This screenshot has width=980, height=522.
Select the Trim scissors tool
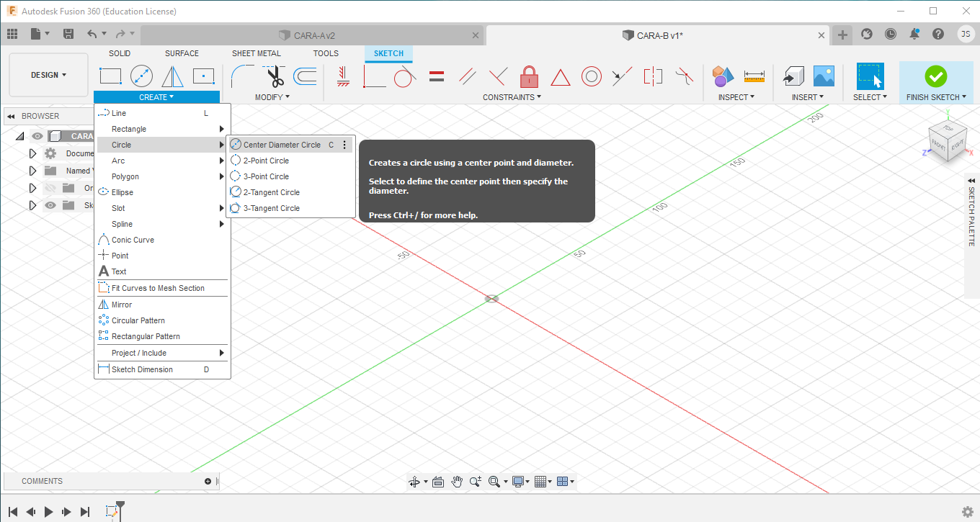pyautogui.click(x=274, y=76)
